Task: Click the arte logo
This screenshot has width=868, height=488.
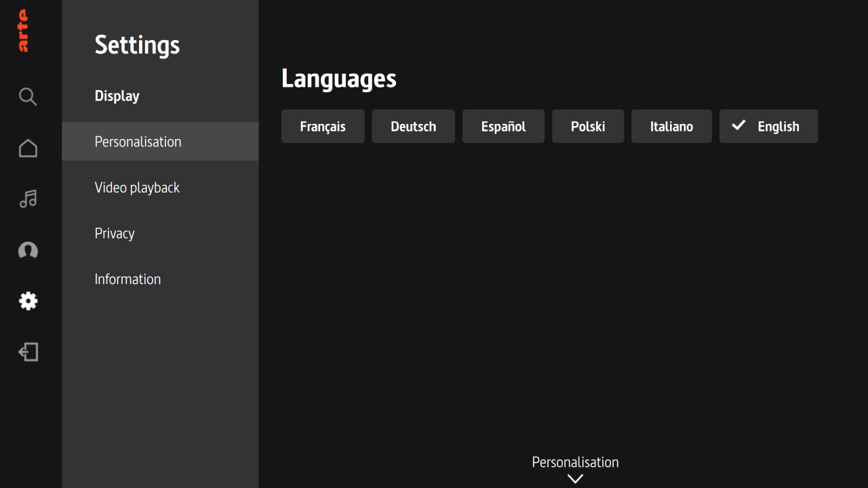Action: [23, 30]
